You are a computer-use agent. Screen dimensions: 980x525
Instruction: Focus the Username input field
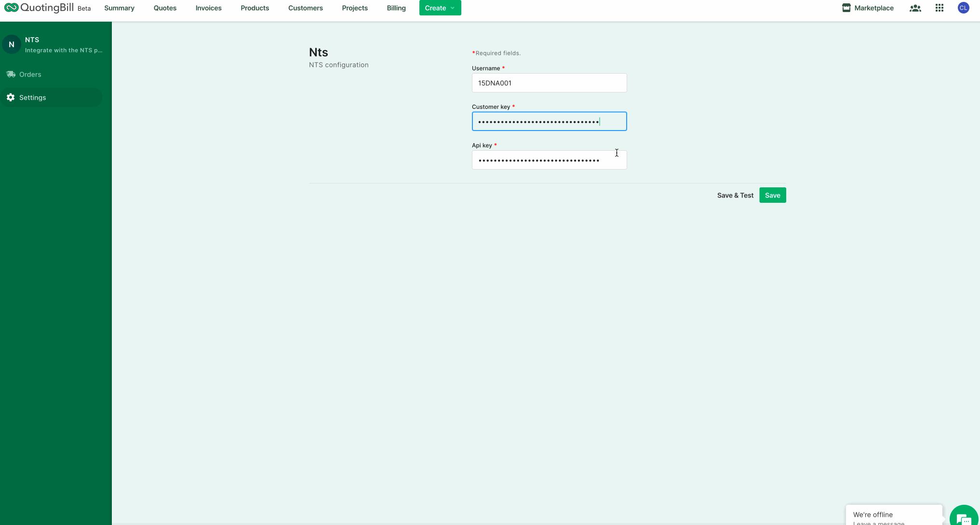549,83
